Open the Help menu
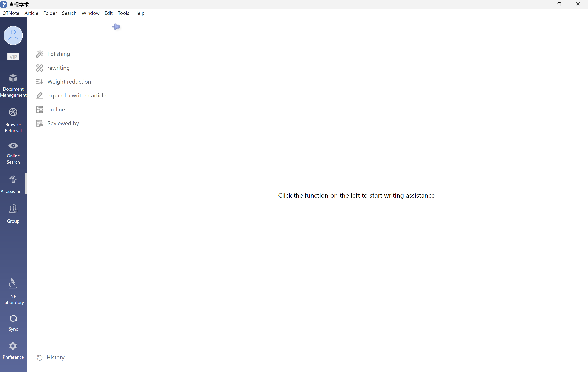 [x=139, y=13]
